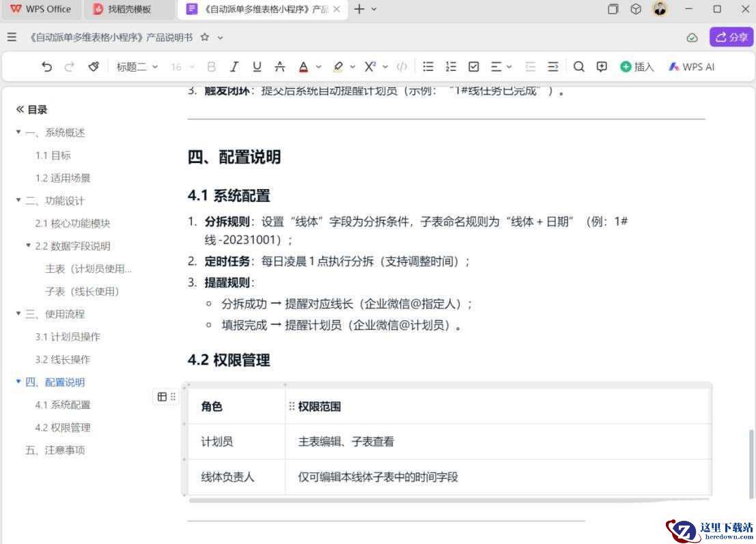Jump to 3.2 线长操作 in outline
The height and width of the screenshot is (544, 756).
click(63, 359)
